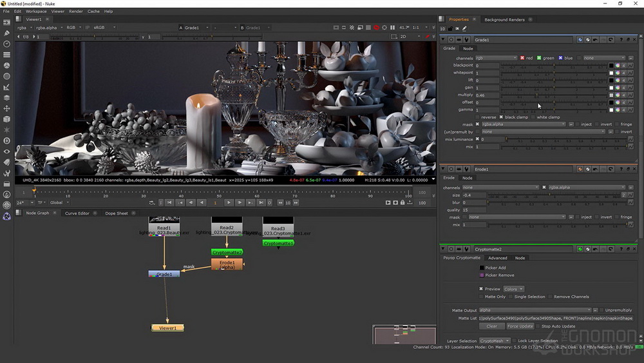The height and width of the screenshot is (363, 644).
Task: Click the Cryptomatte2 node in graph
Action: [227, 252]
